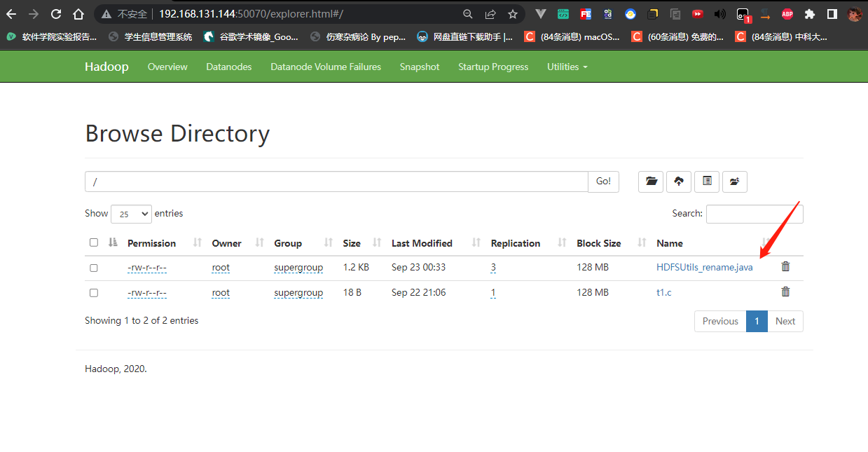The image size is (868, 452).
Task: Sort the table by Last Modified column
Action: [422, 243]
